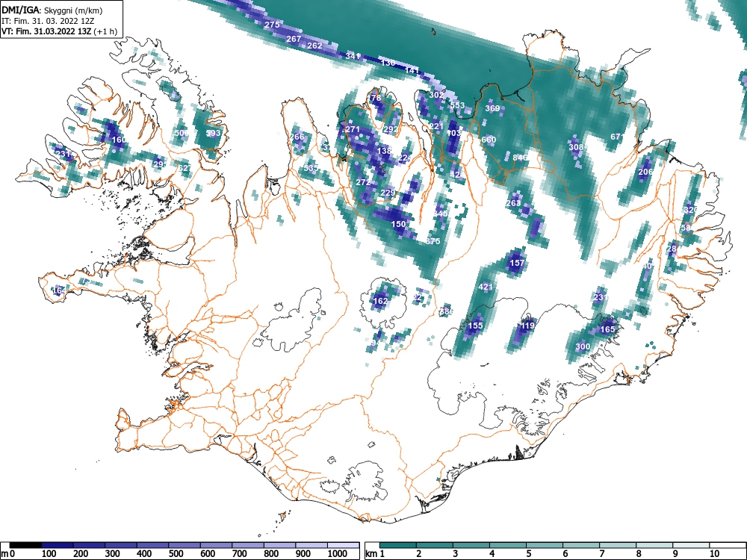
Task: Click the '535' visibility value on the map
Action: 310,168
